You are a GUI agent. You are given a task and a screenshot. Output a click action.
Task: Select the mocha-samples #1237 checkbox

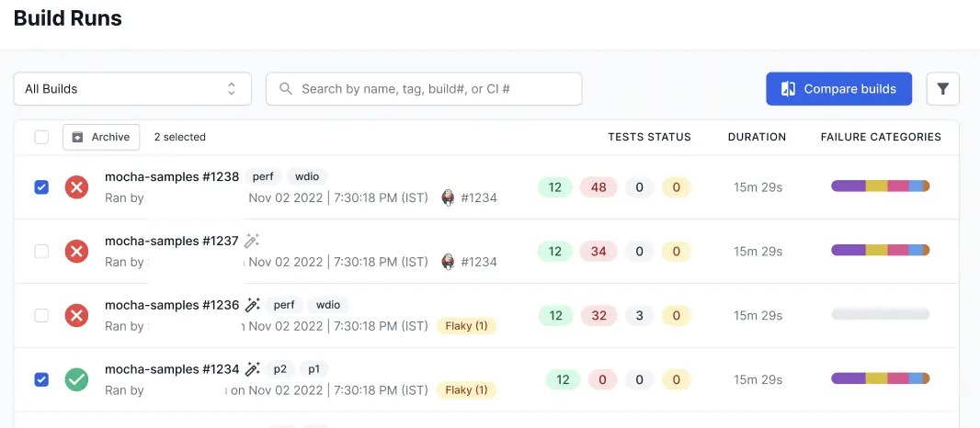coord(41,252)
